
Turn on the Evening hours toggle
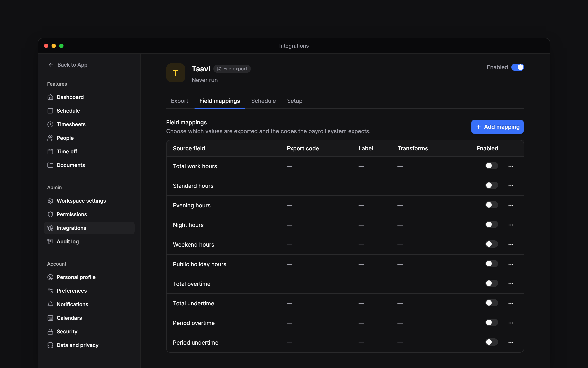(x=492, y=205)
